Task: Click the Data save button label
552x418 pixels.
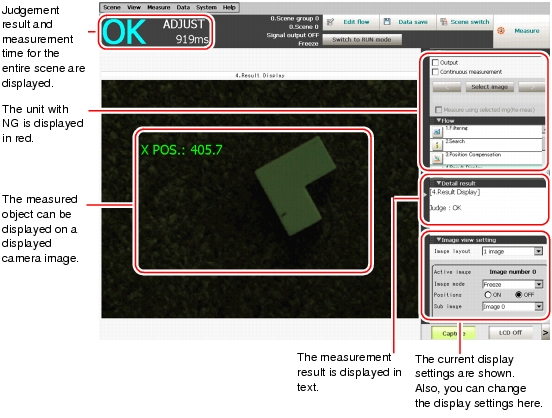Action: click(413, 22)
